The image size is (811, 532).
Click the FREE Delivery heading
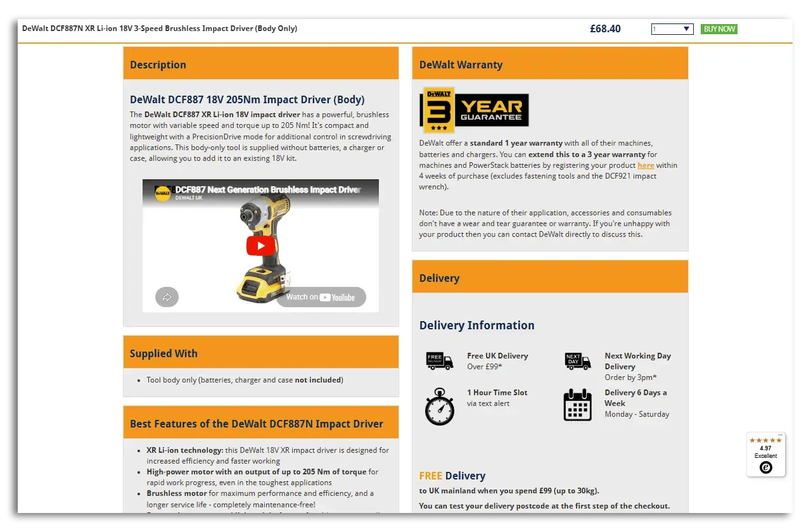click(x=452, y=476)
